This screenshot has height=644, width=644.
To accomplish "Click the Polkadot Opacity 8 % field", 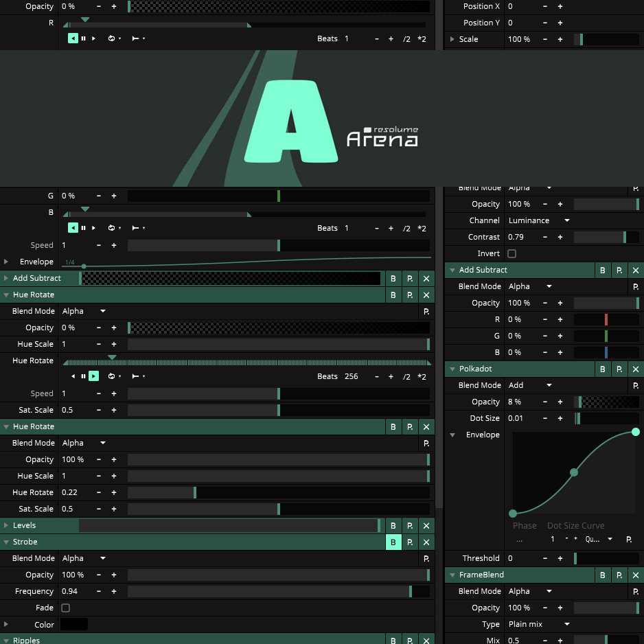I will (x=521, y=402).
